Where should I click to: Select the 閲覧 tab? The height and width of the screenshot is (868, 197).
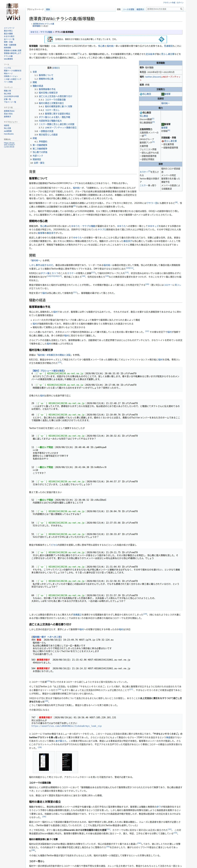click(119, 9)
